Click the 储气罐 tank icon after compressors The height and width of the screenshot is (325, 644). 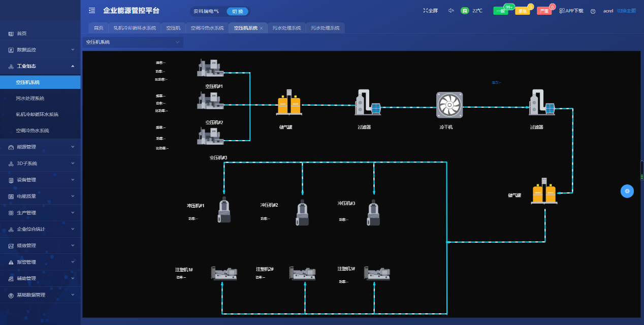(x=289, y=105)
